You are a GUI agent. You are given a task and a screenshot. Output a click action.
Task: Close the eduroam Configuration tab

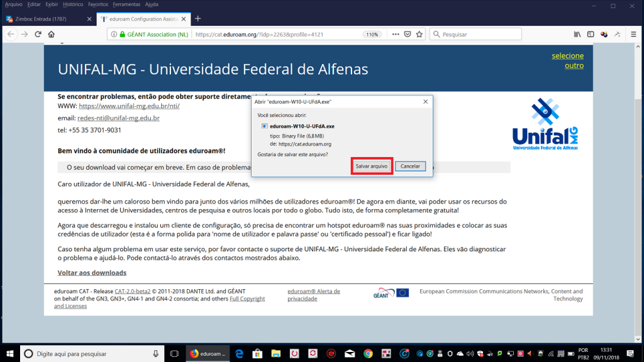(x=184, y=19)
